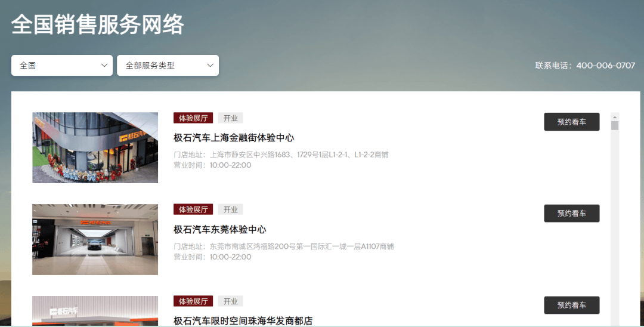
Task: Click the 体验展厅 tag for 珠海华发商都店
Action: [x=193, y=301]
